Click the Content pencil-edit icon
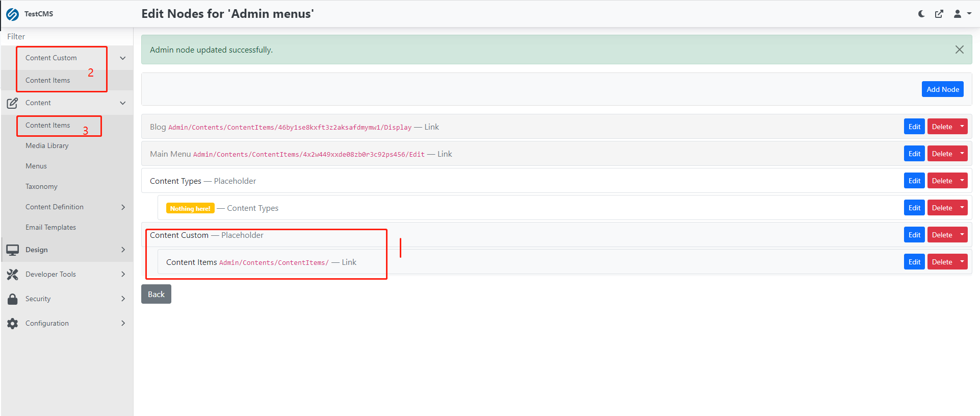This screenshot has height=416, width=980. pyautogui.click(x=13, y=103)
